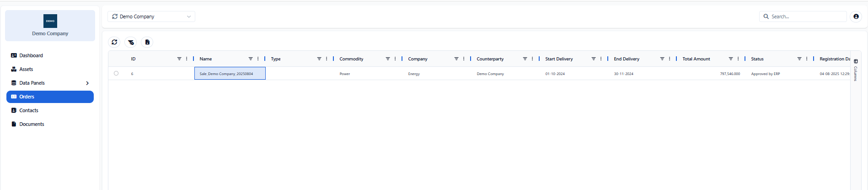Open Name column options menu
This screenshot has width=868, height=190.
tap(258, 59)
